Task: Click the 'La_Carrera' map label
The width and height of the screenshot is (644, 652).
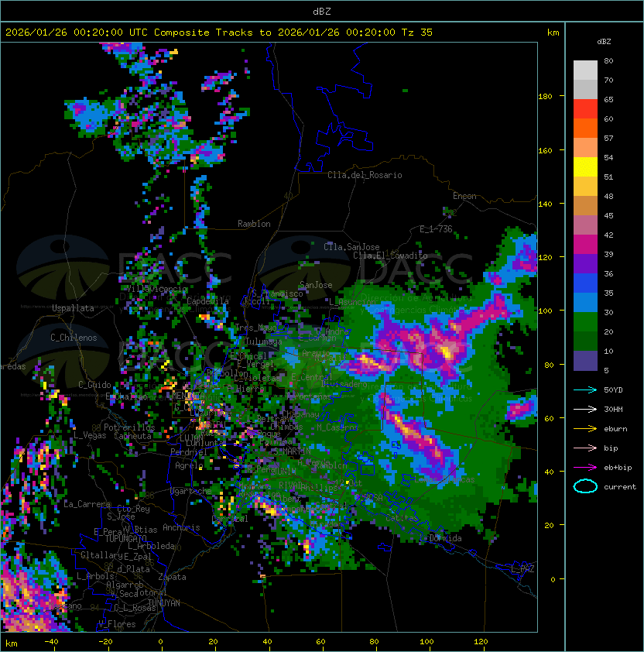Action: click(87, 504)
